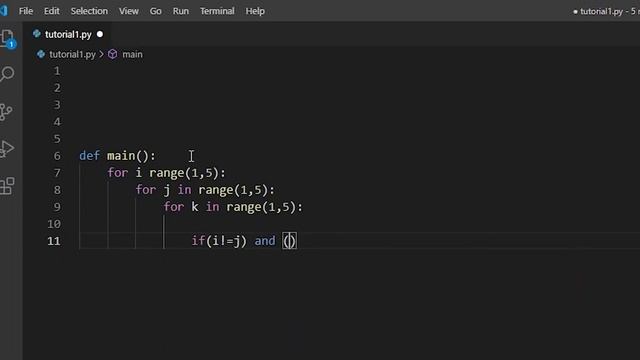Open the Edit menu
Viewport: 640px width, 360px height.
pos(51,11)
